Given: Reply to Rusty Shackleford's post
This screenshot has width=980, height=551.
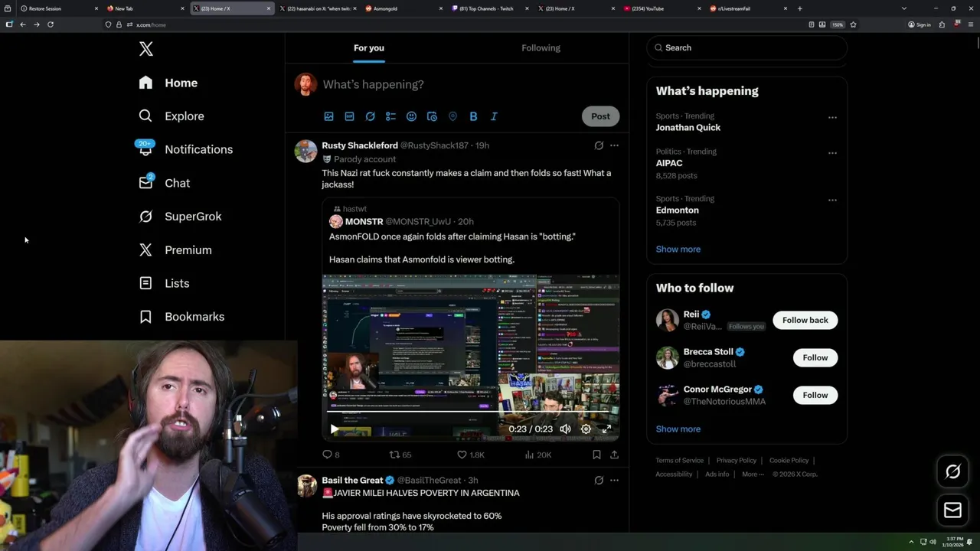Looking at the screenshot, I should (330, 455).
